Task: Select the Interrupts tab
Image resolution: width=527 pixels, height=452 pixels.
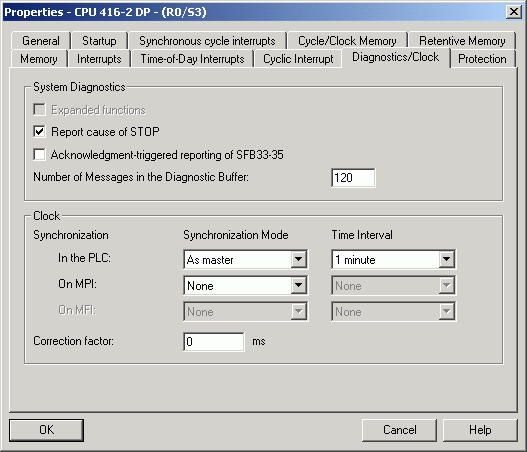Action: tap(99, 59)
